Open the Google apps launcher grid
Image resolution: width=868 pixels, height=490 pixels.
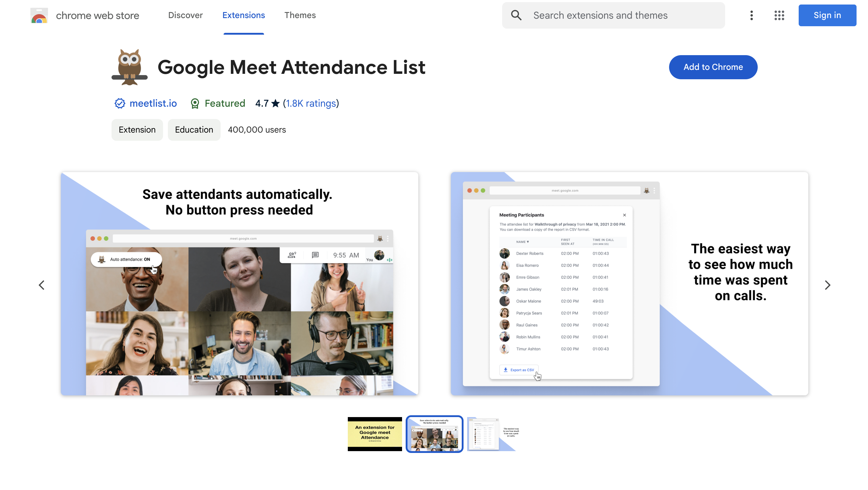(x=779, y=15)
